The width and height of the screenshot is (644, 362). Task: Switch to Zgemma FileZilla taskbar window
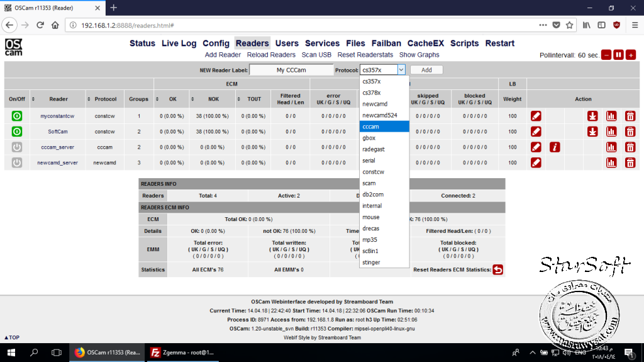pyautogui.click(x=182, y=353)
